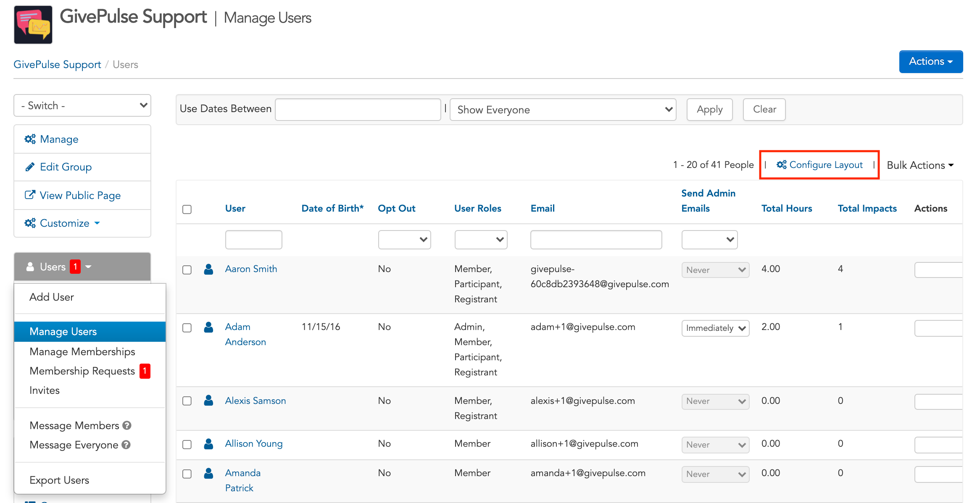980x503 pixels.
Task: Click the View Public Page external-link icon
Action: point(30,195)
